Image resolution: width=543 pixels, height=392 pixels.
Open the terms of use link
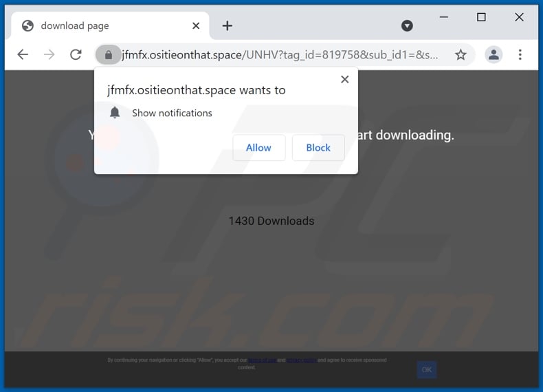[x=262, y=360]
